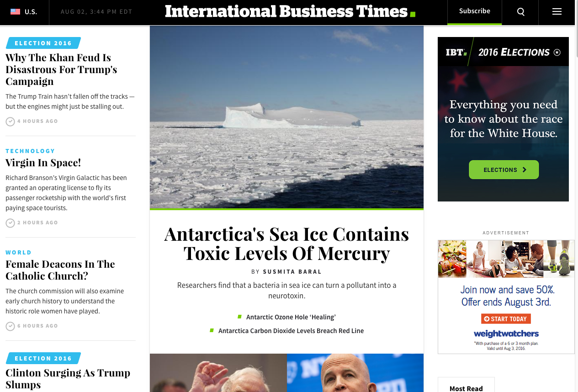This screenshot has width=578, height=392.
Task: Click the green ELECTIONS button
Action: coord(504,170)
